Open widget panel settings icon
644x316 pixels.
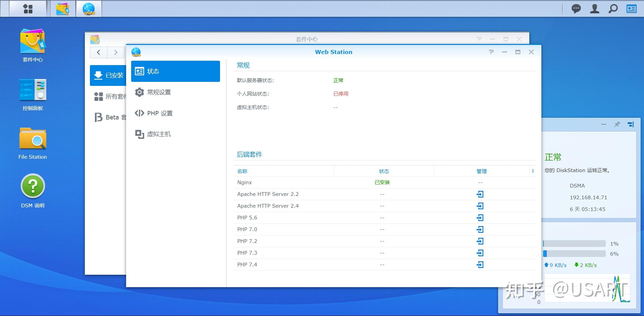click(x=631, y=124)
